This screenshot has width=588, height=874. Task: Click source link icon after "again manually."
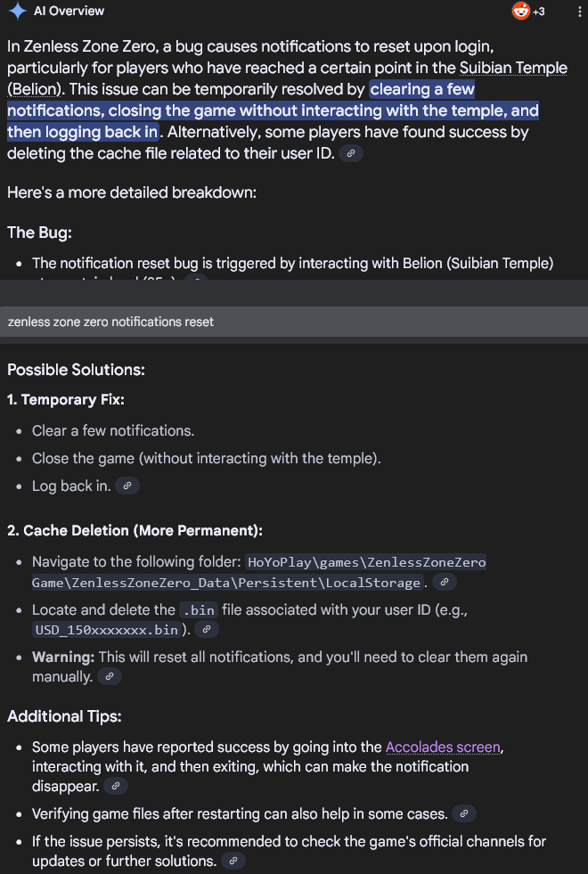click(x=109, y=677)
